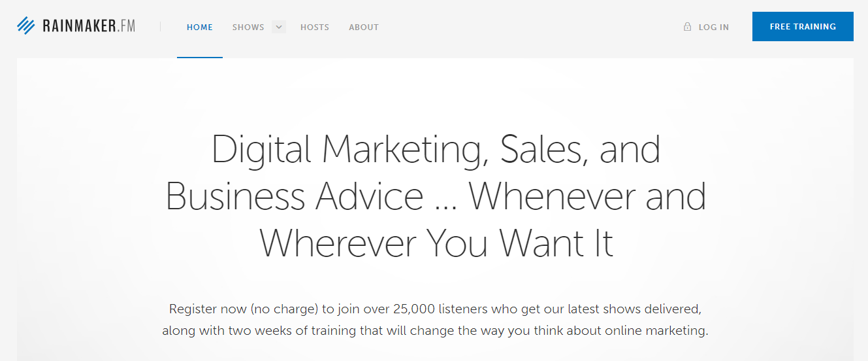Screen dimensions: 868x361
Task: Open the SHOWS navigation item
Action: pyautogui.click(x=248, y=27)
